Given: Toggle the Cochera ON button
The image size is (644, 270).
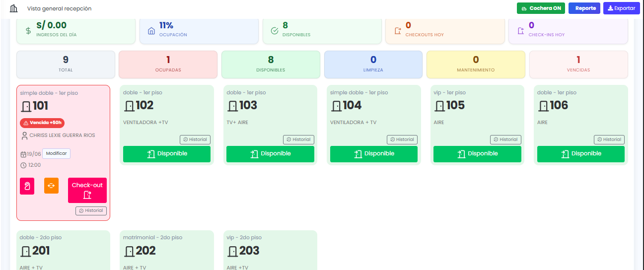Looking at the screenshot, I should 541,8.
